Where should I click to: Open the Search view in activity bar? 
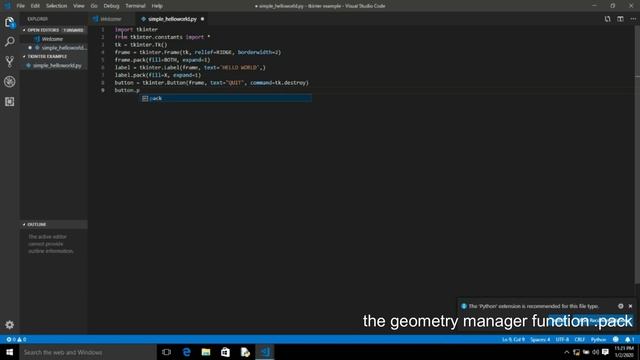point(9,42)
